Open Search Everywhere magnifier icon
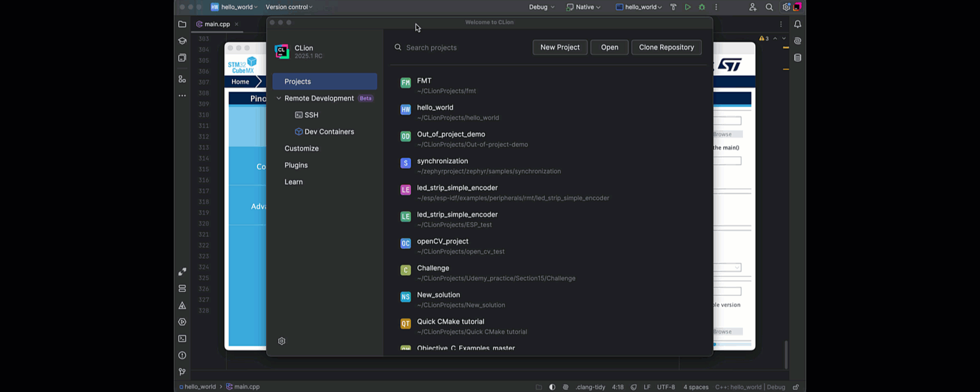Viewport: 980px width, 392px height. point(769,7)
